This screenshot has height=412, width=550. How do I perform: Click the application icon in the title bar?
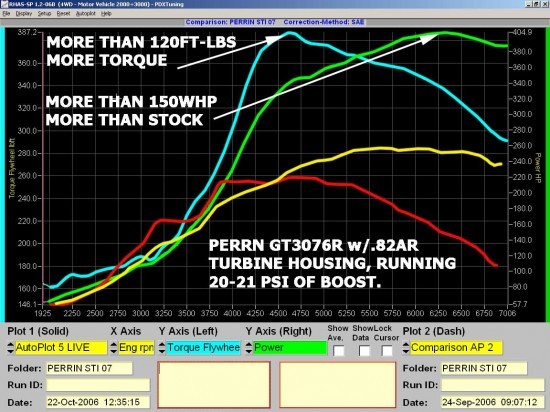coord(4,4)
